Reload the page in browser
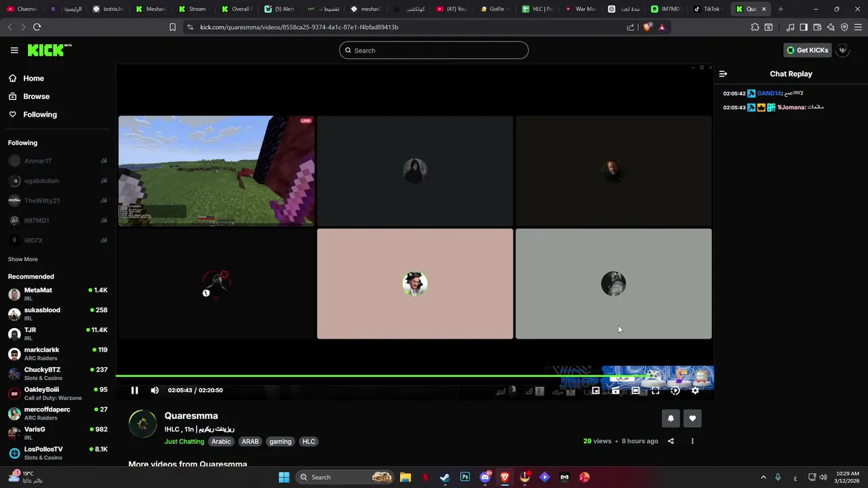Image resolution: width=868 pixels, height=488 pixels. point(37,27)
